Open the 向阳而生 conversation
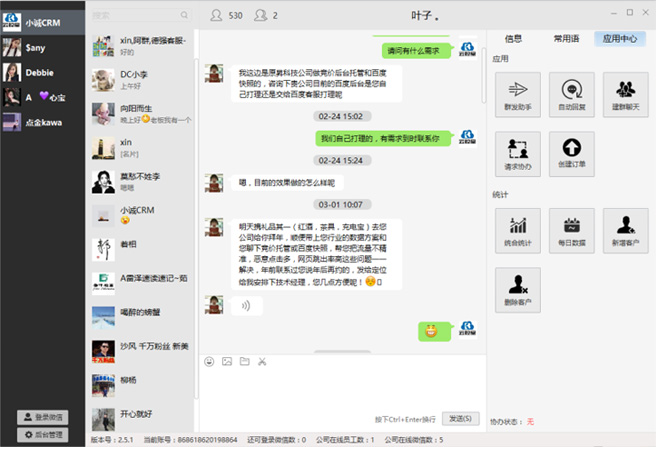The image size is (656, 449). click(x=140, y=114)
